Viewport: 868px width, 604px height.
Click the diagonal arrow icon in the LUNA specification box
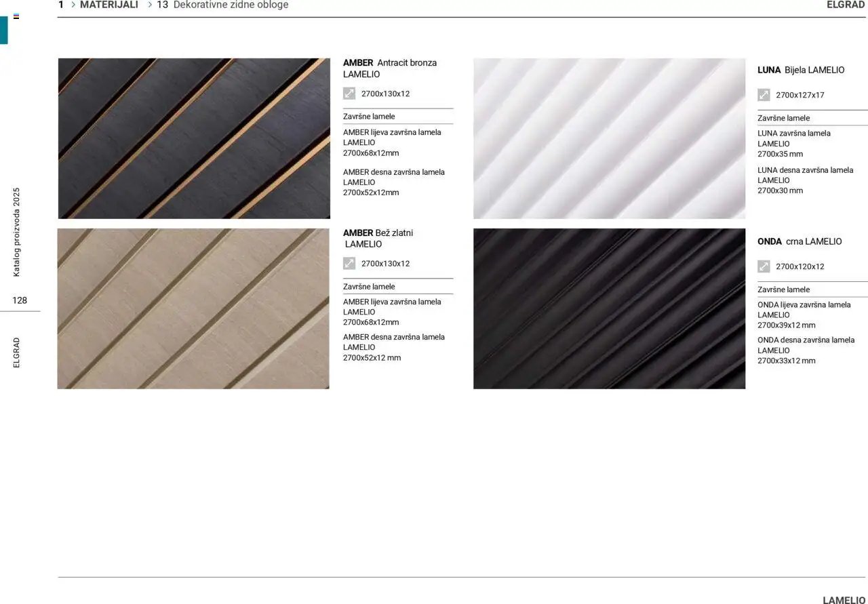pyautogui.click(x=764, y=95)
